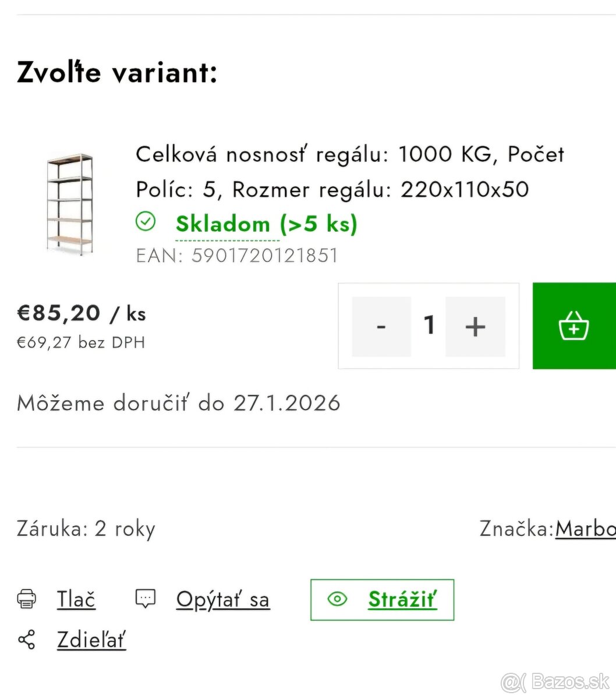Screen dimensions: 616x699
Task: Open the shelf product thumbnail image
Action: [x=69, y=204]
